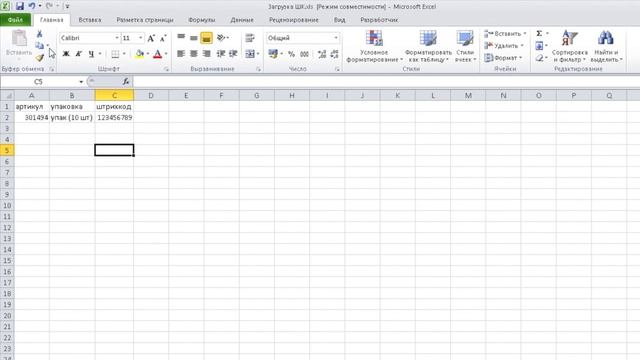This screenshot has width=640, height=360.
Task: Apply yellow fill color to the cell
Action: (140, 54)
